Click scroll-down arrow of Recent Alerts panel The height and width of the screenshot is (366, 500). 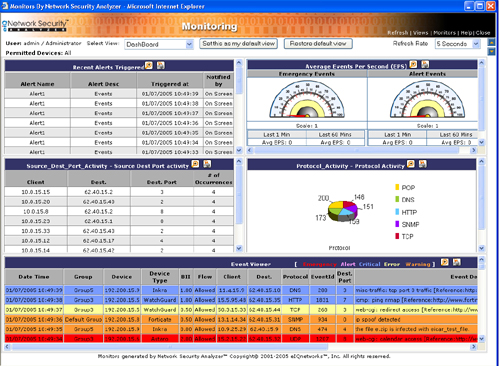[x=239, y=150]
